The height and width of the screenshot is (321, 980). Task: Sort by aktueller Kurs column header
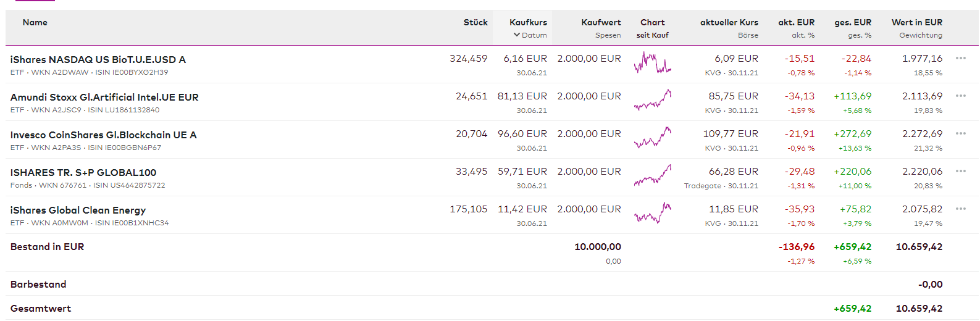(x=729, y=23)
